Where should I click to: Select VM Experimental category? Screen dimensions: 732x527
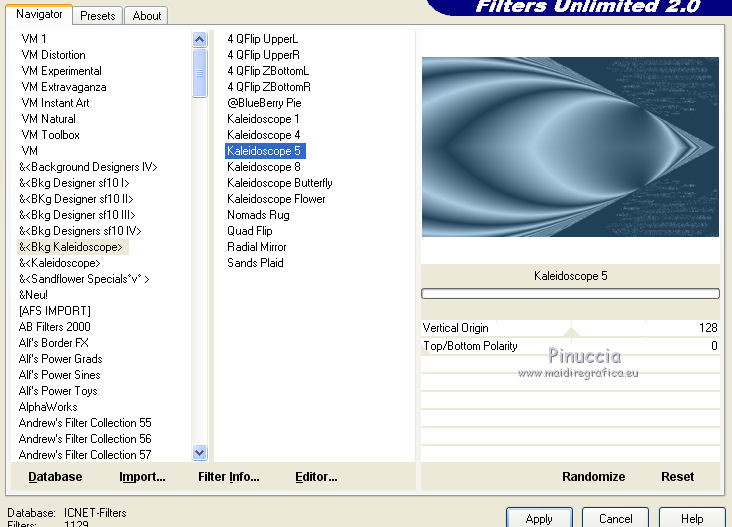[62, 71]
